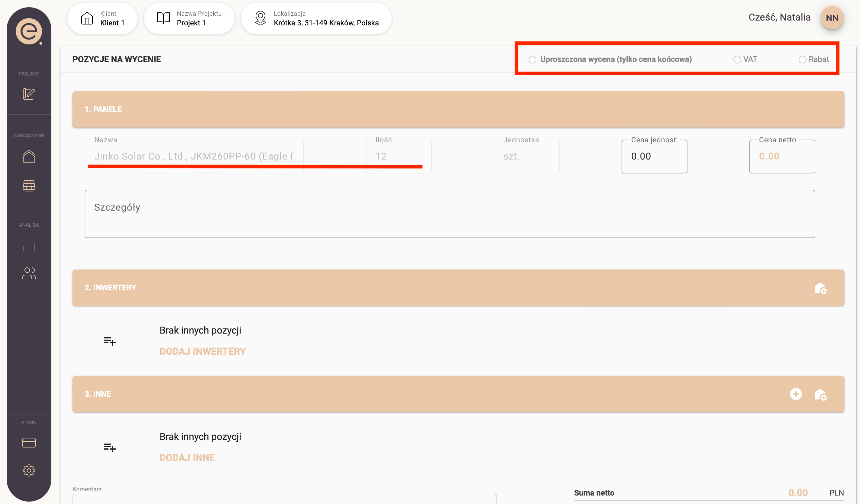Click the Cena jednostkowa input field
860x504 pixels.
pyautogui.click(x=654, y=156)
